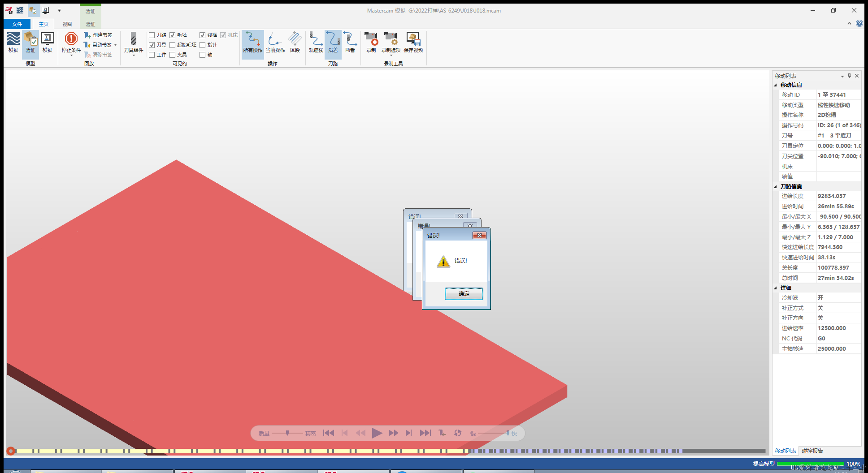Click 保存视频 save video icon
Image resolution: width=868 pixels, height=473 pixels.
tap(413, 43)
